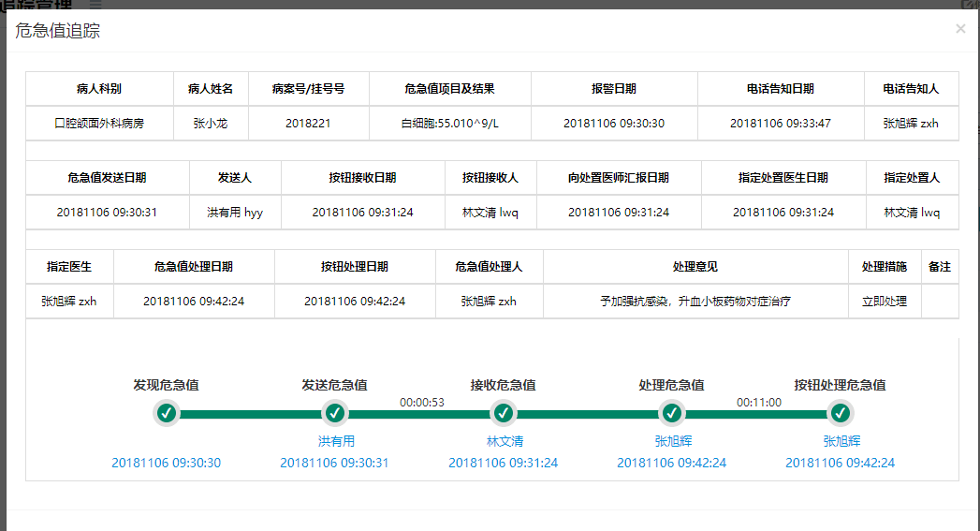Viewport: 980px width, 531px height.
Task: Select the 立即处理 cell under 处理措施
Action: pos(884,302)
